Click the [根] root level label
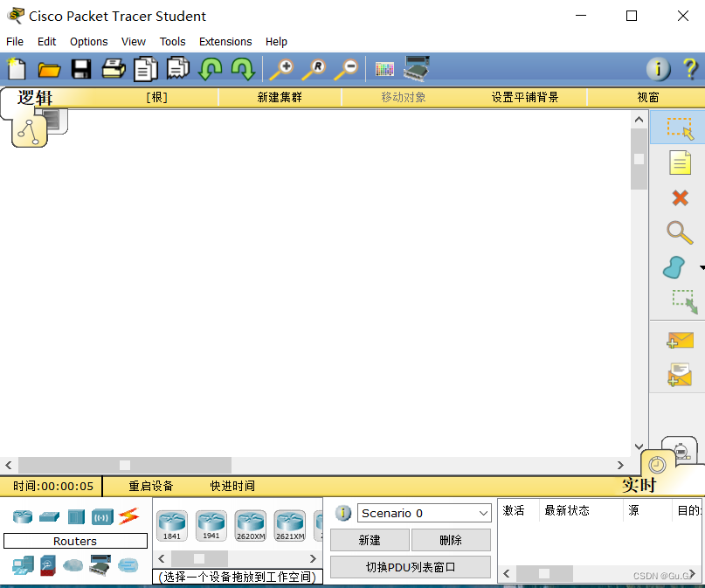 [x=157, y=97]
